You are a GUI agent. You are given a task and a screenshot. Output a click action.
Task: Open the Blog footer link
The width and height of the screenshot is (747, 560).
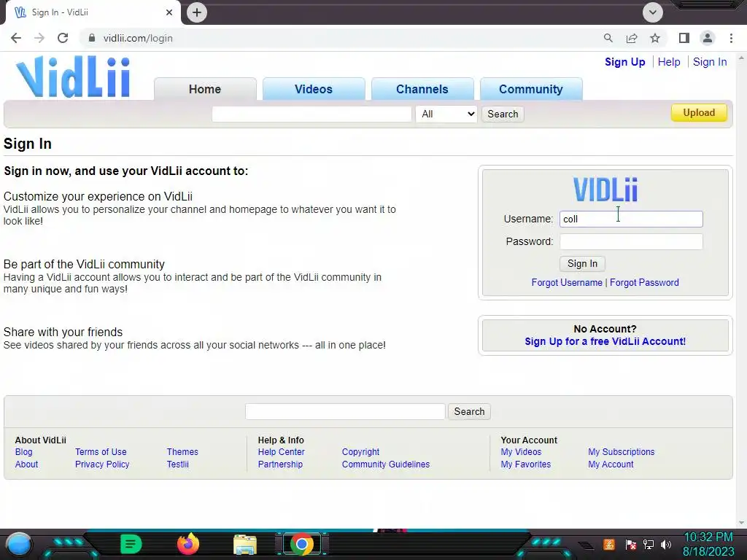click(x=23, y=452)
